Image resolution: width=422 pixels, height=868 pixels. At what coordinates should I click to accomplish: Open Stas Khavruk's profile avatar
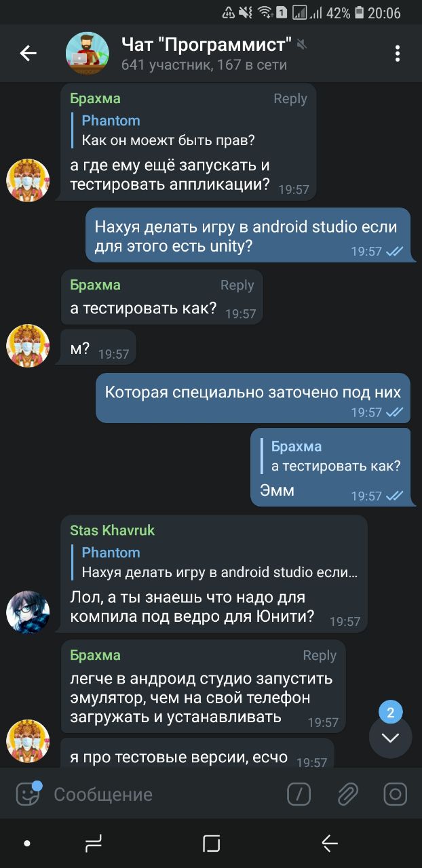(x=28, y=612)
